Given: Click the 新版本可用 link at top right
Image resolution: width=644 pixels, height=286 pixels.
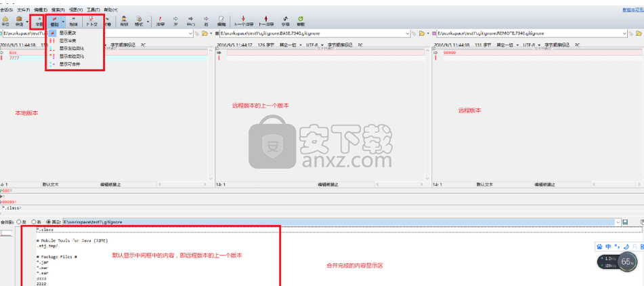Looking at the screenshot, I should [x=633, y=9].
